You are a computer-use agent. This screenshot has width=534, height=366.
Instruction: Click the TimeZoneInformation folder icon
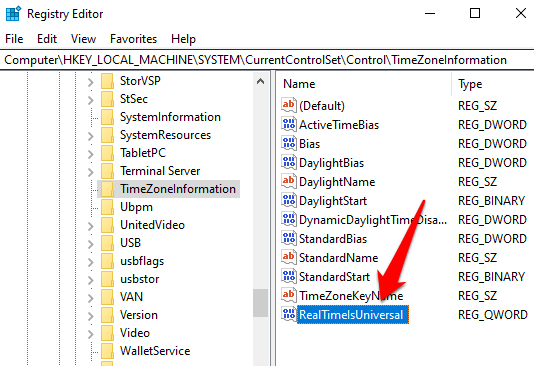coord(108,189)
